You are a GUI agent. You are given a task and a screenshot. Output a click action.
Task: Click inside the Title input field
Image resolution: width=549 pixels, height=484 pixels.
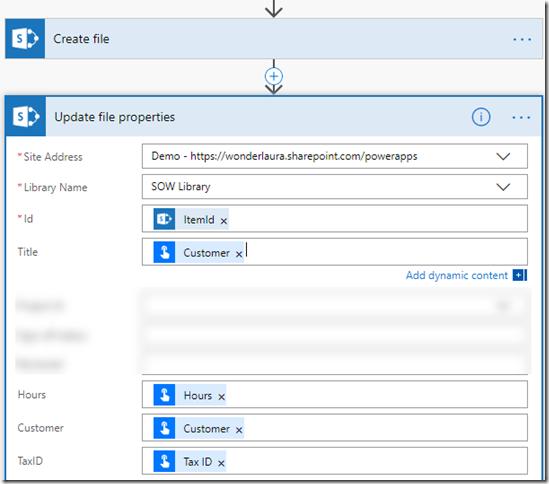(335, 252)
